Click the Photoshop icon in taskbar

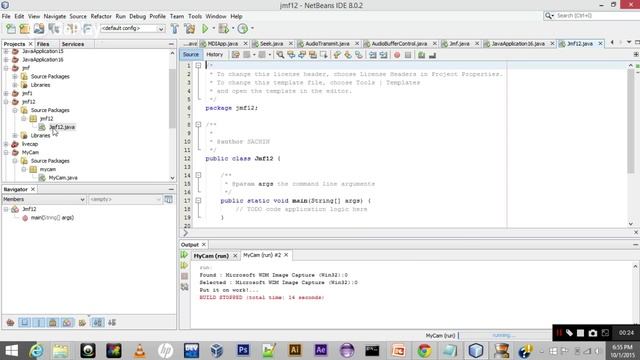coord(243,350)
